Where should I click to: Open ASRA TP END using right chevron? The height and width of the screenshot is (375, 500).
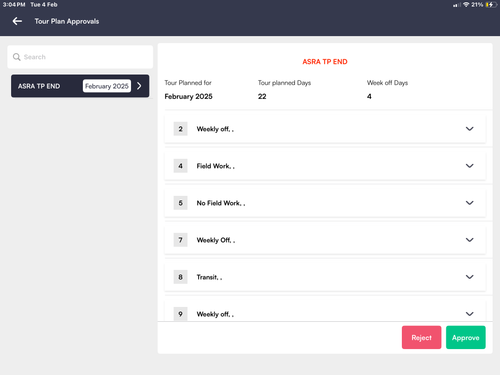tap(139, 86)
